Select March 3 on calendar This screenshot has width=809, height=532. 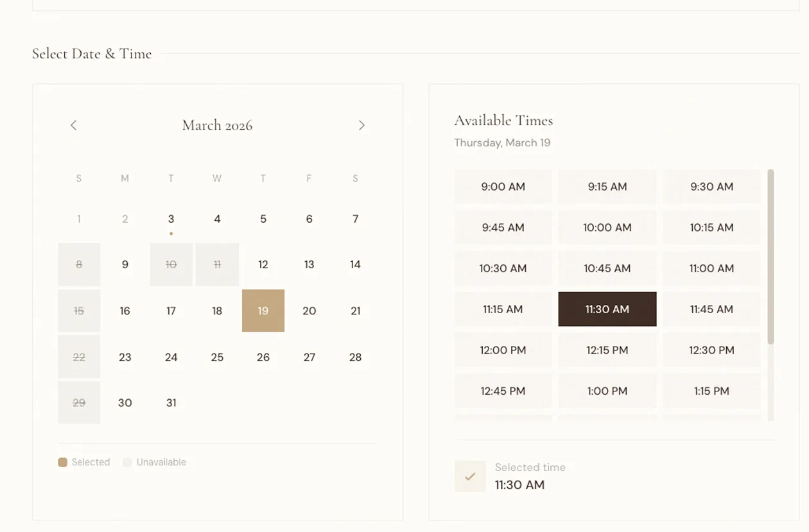click(171, 219)
